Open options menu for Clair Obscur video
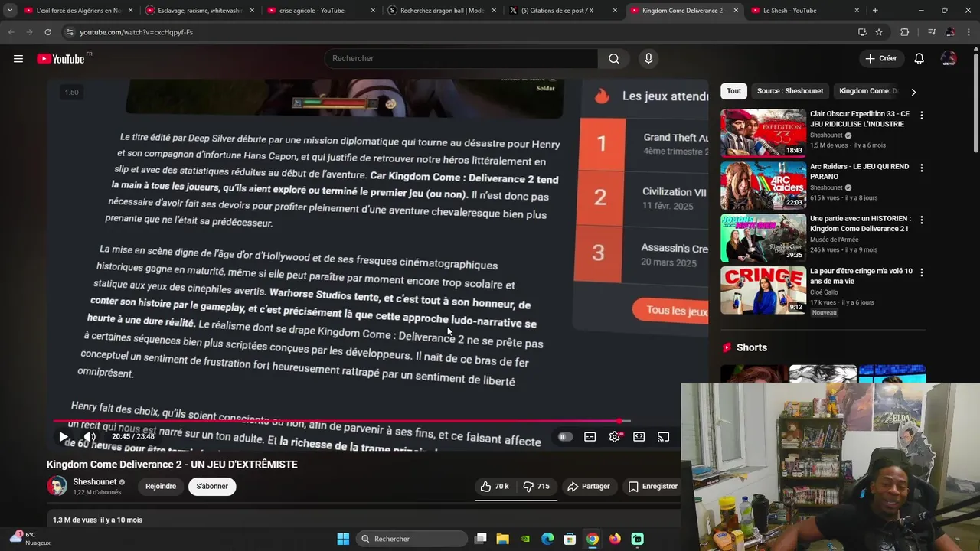The width and height of the screenshot is (980, 551). coord(921,116)
